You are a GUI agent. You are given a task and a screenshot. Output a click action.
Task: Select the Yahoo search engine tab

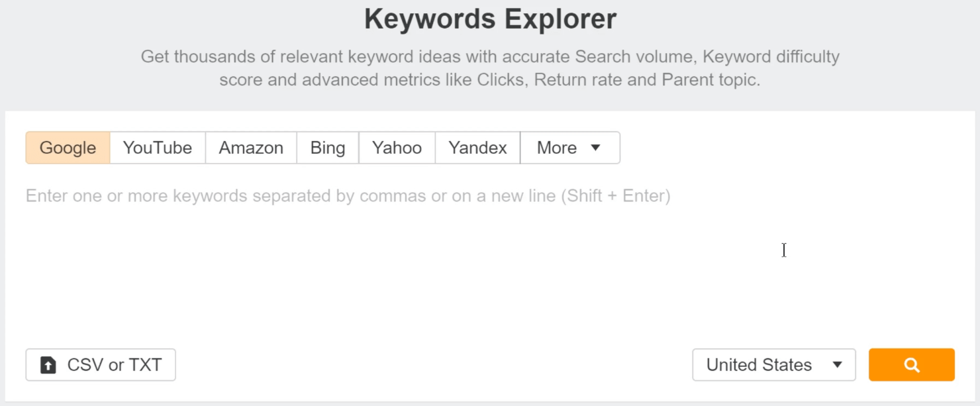[397, 148]
